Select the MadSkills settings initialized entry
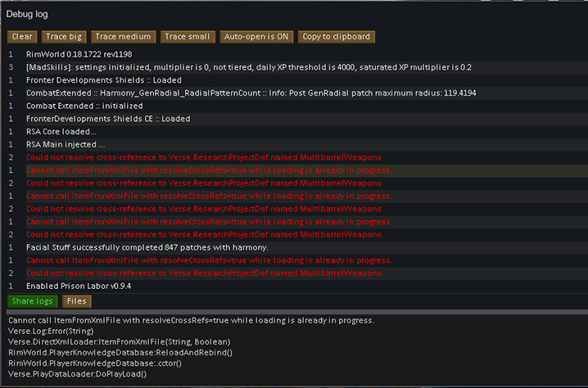 (246, 67)
